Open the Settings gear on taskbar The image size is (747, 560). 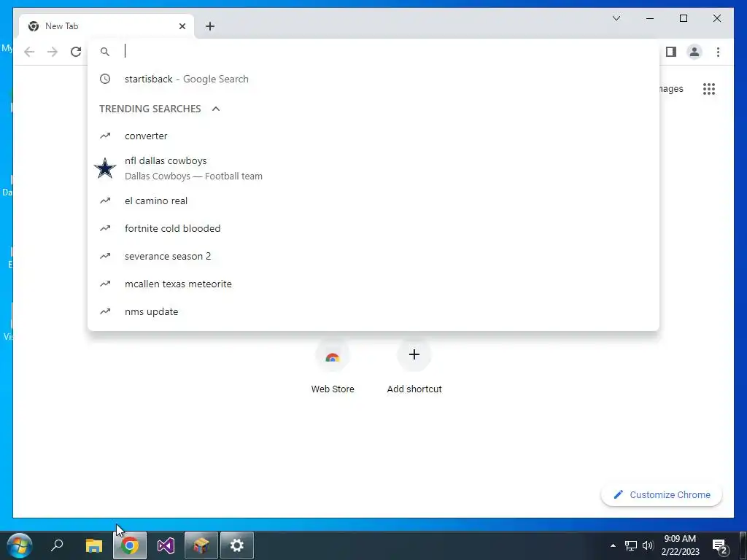pyautogui.click(x=237, y=545)
